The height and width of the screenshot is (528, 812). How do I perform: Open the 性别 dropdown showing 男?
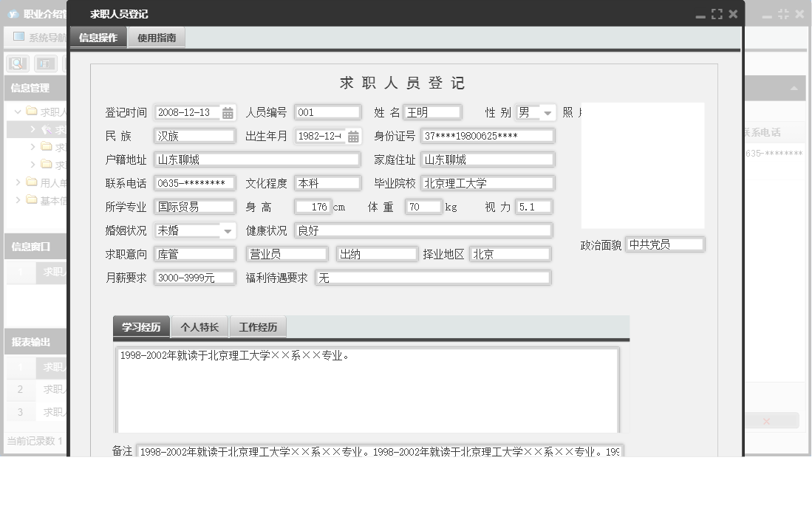pyautogui.click(x=545, y=112)
